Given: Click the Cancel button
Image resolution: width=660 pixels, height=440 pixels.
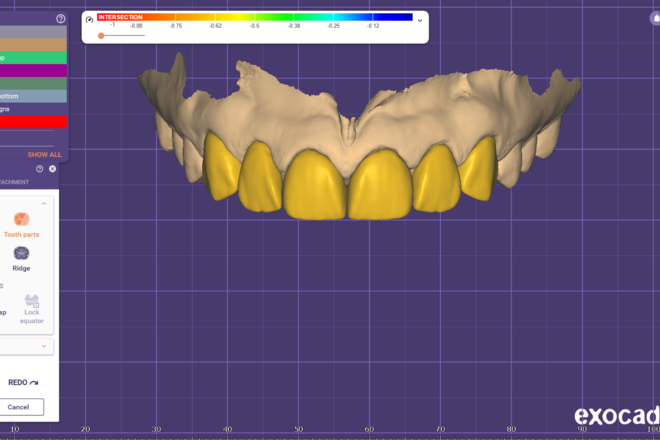Looking at the screenshot, I should tap(21, 407).
